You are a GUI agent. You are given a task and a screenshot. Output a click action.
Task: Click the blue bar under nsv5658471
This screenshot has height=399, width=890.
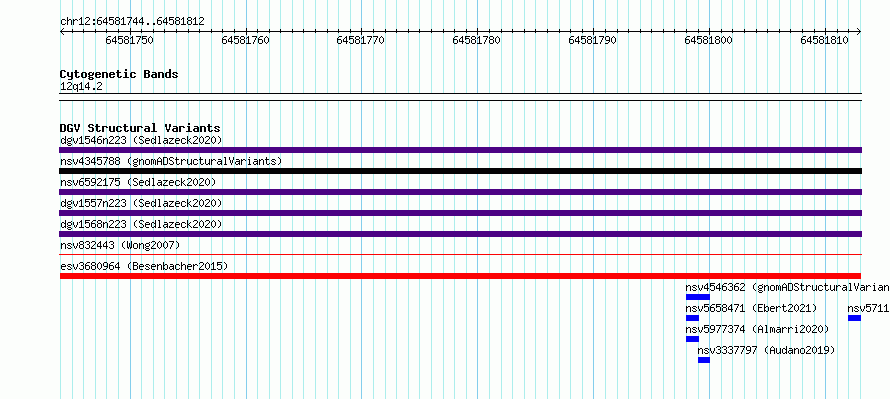point(692,318)
